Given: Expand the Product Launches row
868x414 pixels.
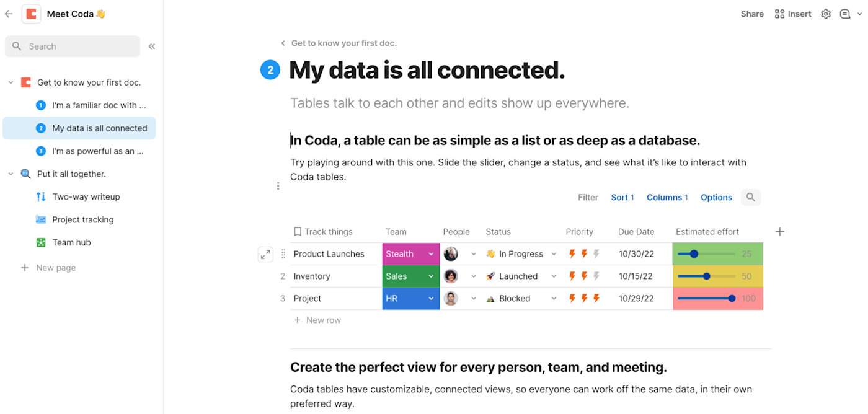Looking at the screenshot, I should tap(265, 254).
